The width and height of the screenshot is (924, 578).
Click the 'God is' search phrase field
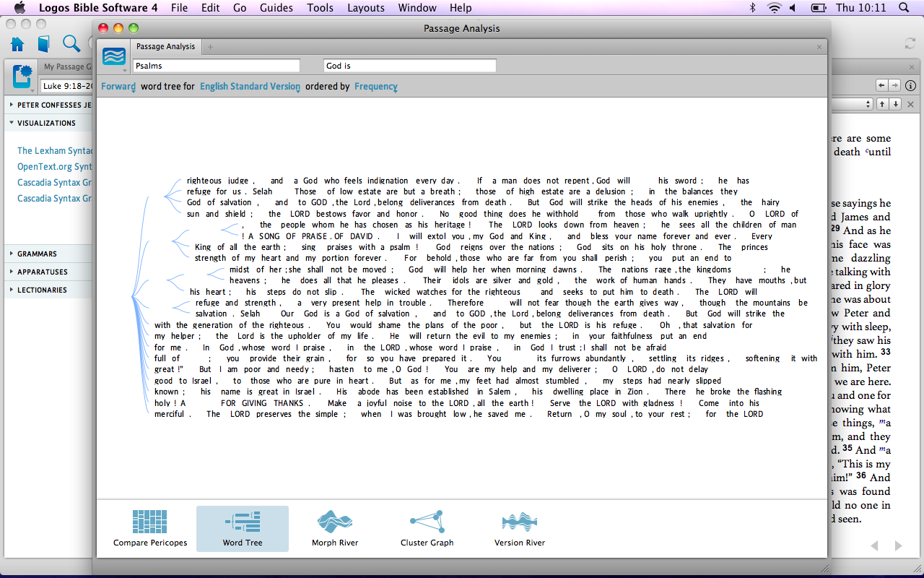(x=410, y=66)
